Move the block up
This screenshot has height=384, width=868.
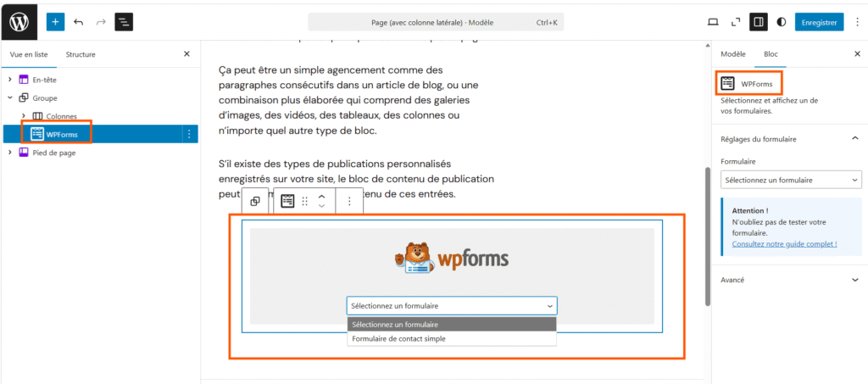[321, 197]
